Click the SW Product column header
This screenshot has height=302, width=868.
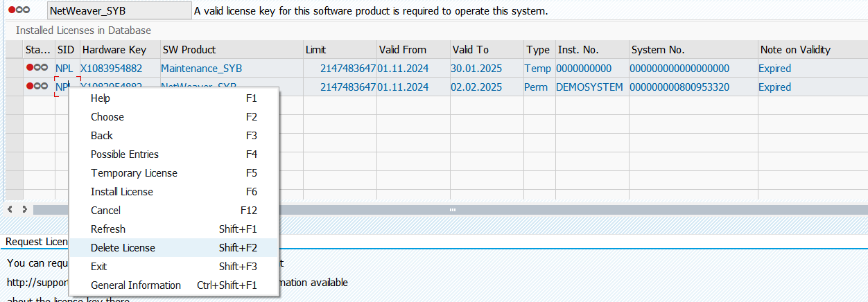coord(231,50)
